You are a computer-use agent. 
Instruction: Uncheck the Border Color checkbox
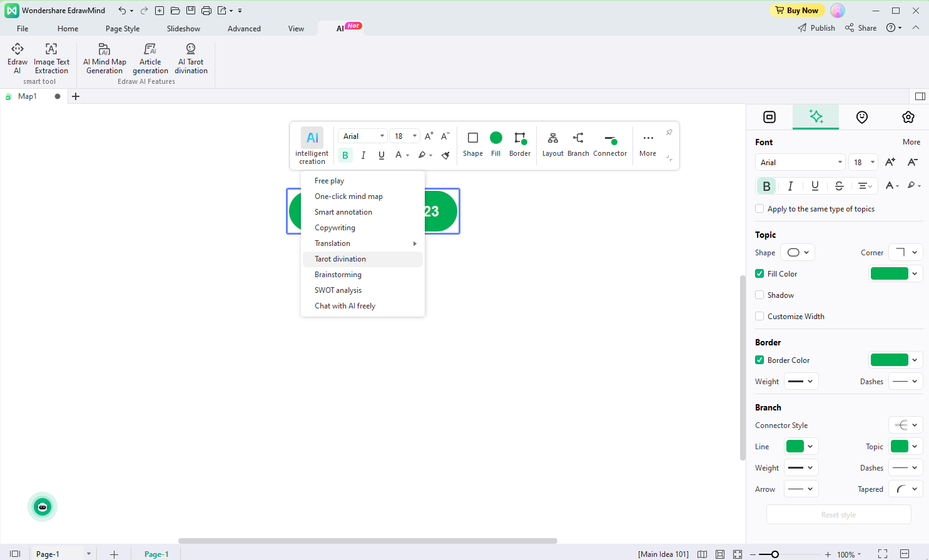tap(759, 360)
